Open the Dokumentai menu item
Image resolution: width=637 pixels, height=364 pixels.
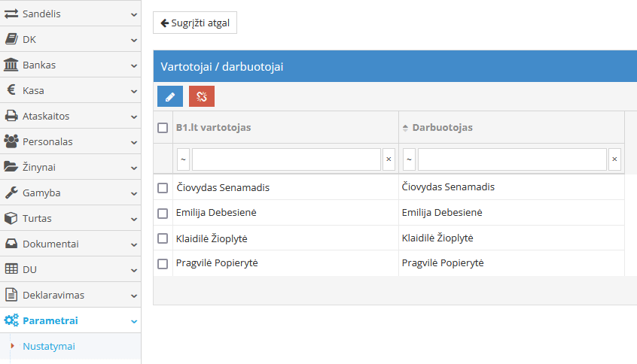pyautogui.click(x=50, y=244)
